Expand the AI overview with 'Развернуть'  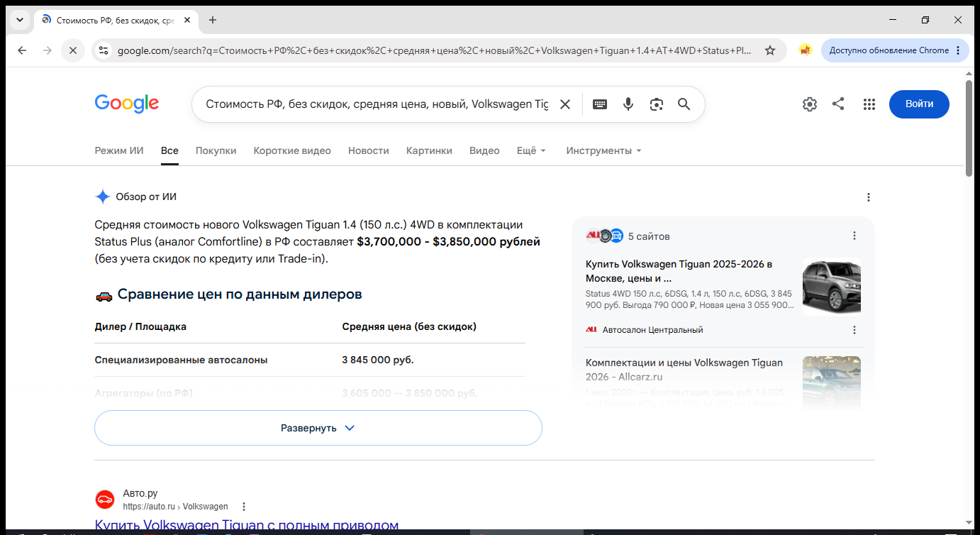coord(318,428)
